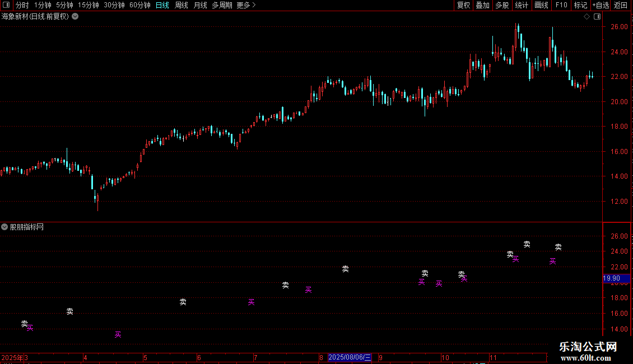The height and width of the screenshot is (364, 633).
Task: Open F10 company information
Action: pos(561,5)
